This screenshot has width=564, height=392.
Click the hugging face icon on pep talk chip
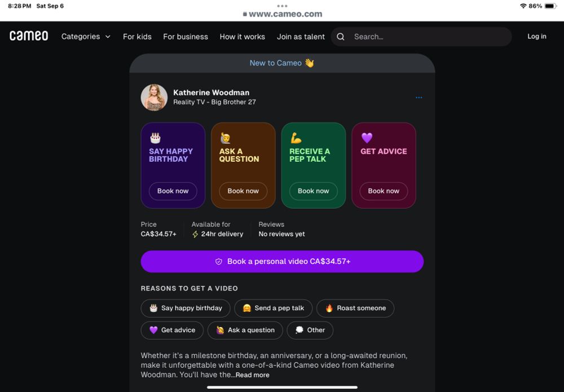click(247, 308)
